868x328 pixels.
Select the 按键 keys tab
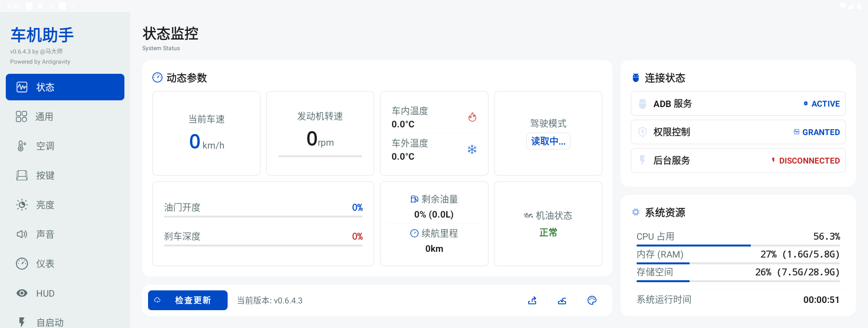pos(65,175)
